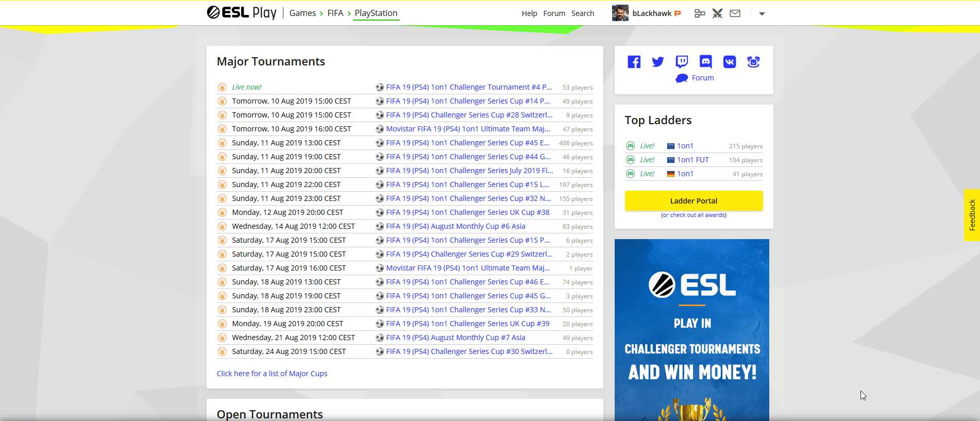Click the cup icon for the Live now! row
Image resolution: width=980 pixels, height=421 pixels.
pos(222,87)
